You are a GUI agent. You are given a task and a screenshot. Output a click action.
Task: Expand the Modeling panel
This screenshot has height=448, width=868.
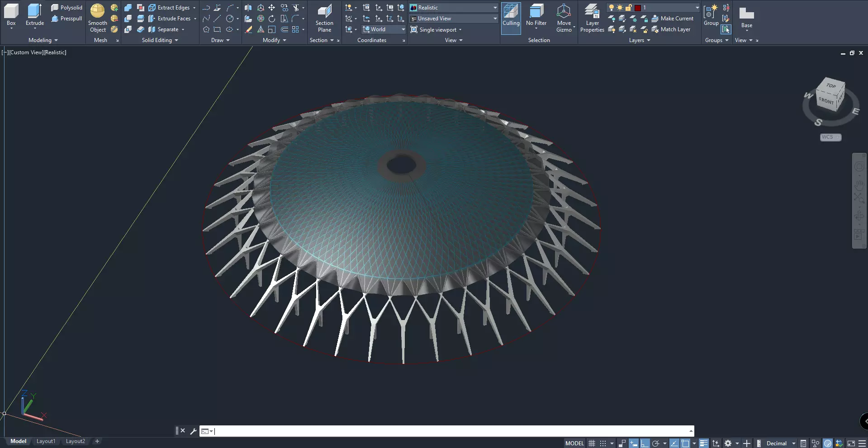click(43, 40)
